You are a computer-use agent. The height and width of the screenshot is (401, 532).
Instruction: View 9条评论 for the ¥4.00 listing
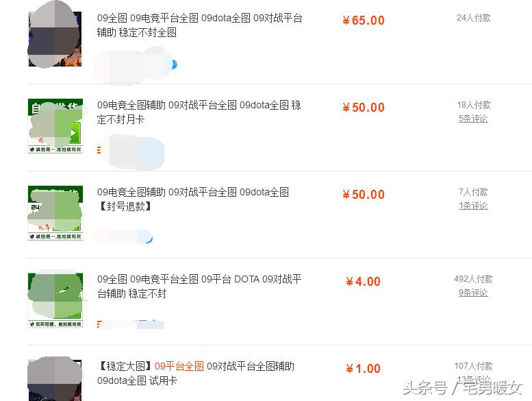click(x=473, y=292)
